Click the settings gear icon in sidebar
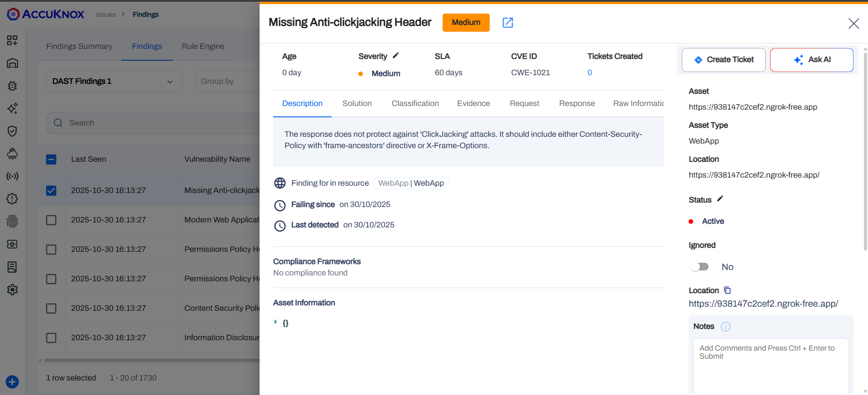The width and height of the screenshot is (868, 395). 12,289
